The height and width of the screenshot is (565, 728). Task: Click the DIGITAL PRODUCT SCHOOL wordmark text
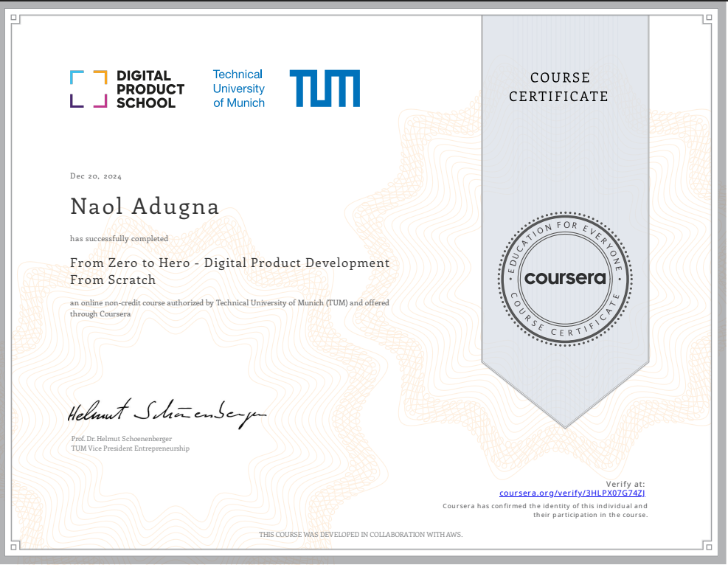(x=150, y=89)
